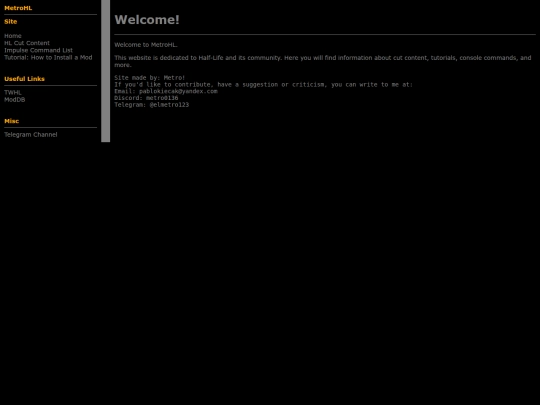
Task: Click the 'Welcome to MetroHL.' sentence
Action: [x=146, y=45]
